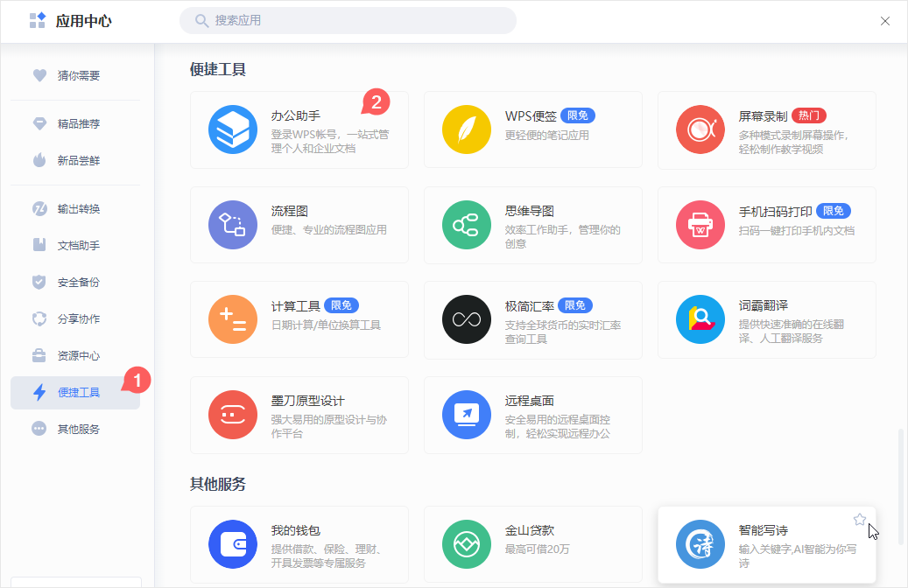
Task: Select the 流程图 flowchart tool
Action: click(232, 224)
